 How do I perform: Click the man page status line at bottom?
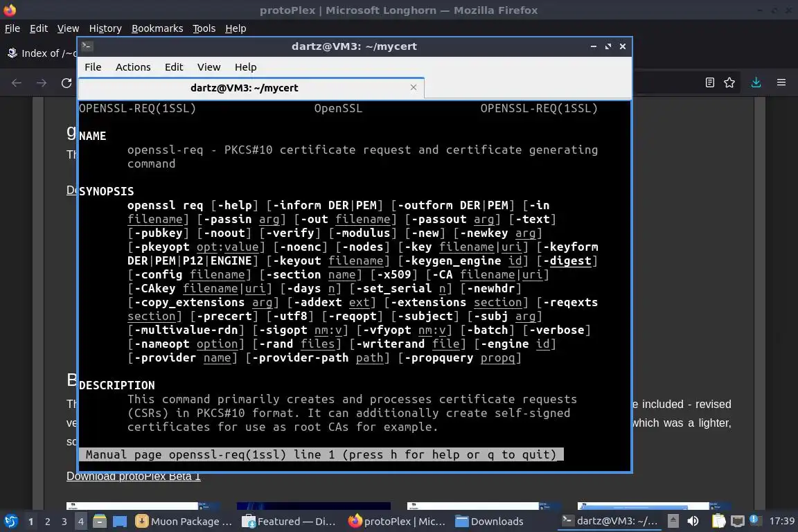pyautogui.click(x=321, y=454)
